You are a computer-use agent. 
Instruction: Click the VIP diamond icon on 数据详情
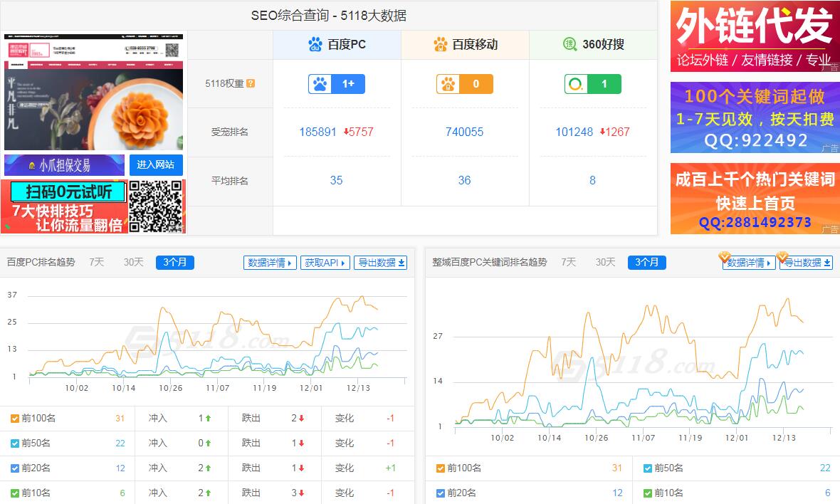[x=724, y=256]
